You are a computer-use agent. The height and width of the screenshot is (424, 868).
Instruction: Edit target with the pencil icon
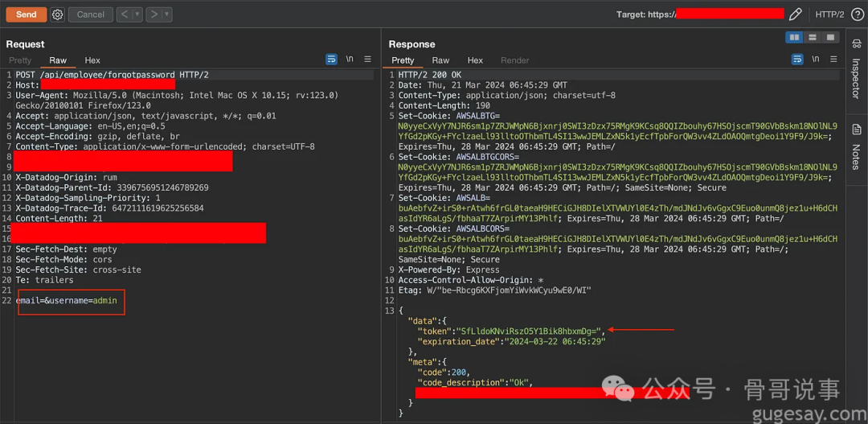(x=795, y=14)
